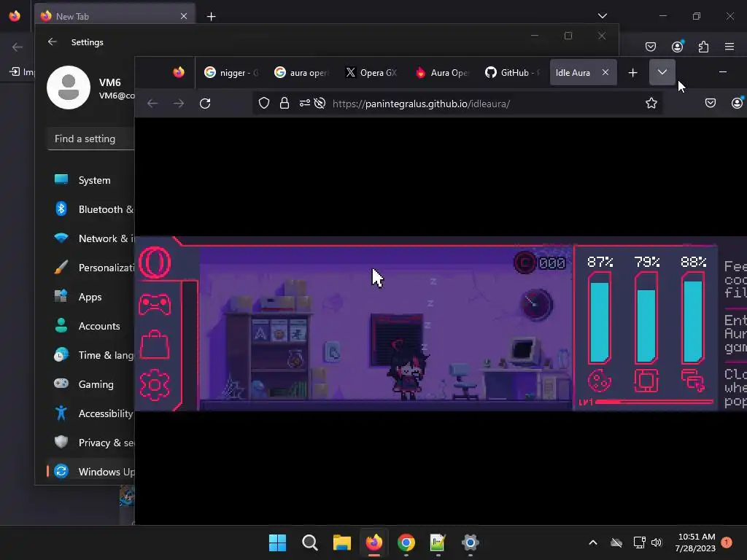Open Pocket in the back Firefox window
The width and height of the screenshot is (747, 560).
tap(650, 47)
